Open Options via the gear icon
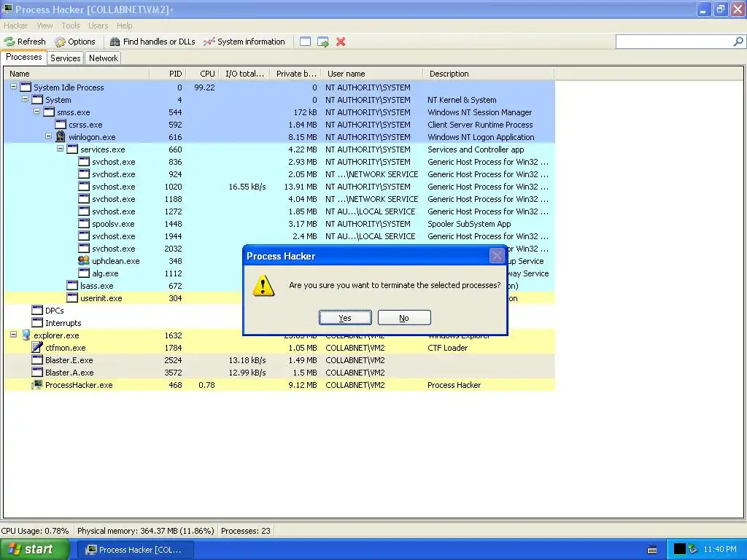 pos(60,42)
